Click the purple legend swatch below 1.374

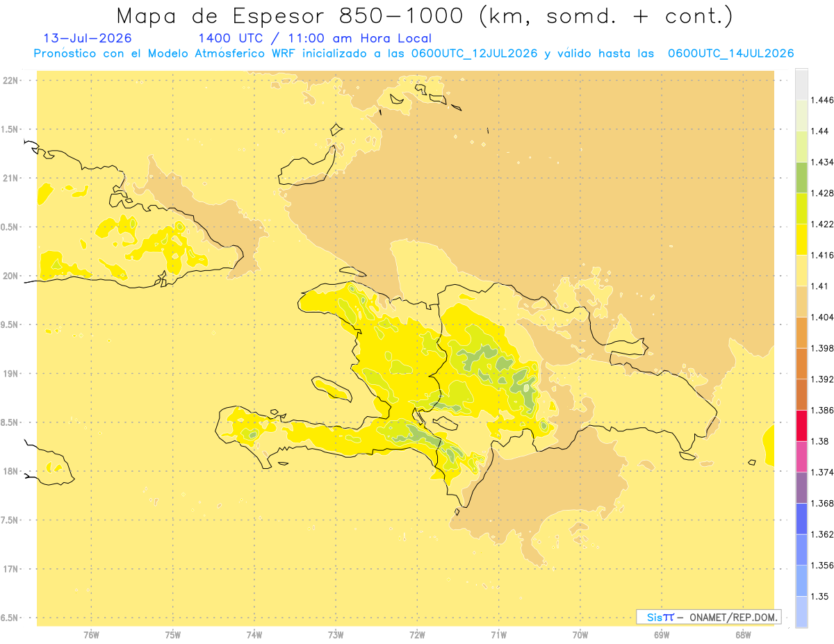point(801,487)
